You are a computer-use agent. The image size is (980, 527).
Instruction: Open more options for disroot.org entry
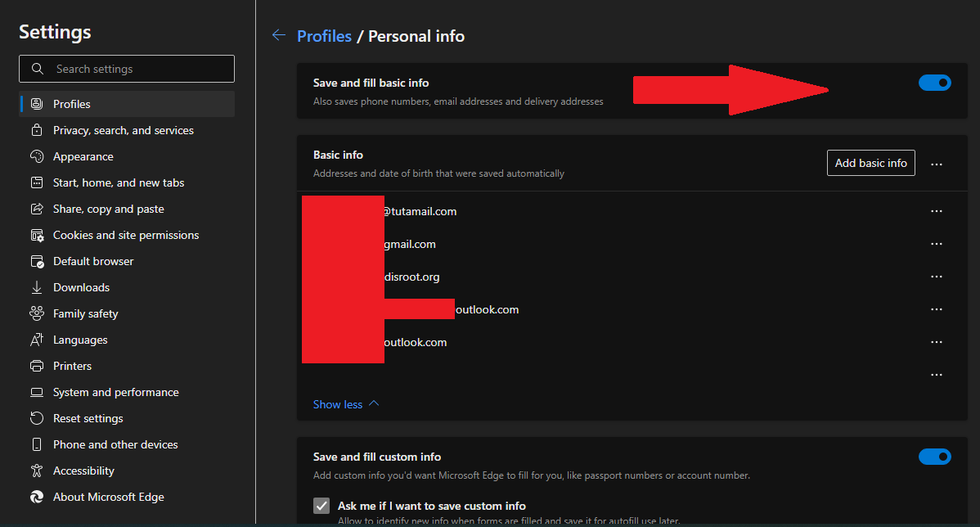[937, 277]
